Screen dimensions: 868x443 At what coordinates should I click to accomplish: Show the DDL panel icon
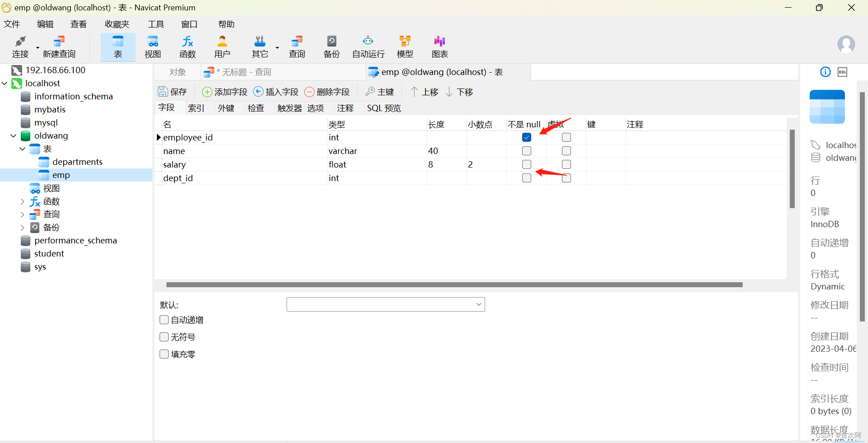[x=843, y=72]
